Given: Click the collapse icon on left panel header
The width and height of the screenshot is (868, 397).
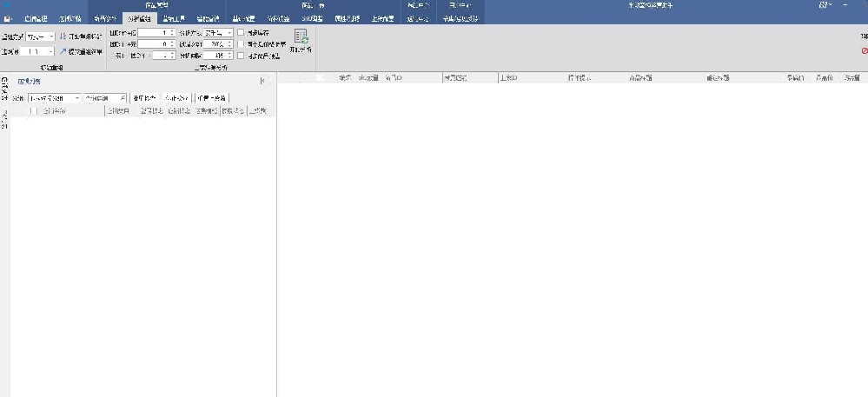Looking at the screenshot, I should 262,81.
